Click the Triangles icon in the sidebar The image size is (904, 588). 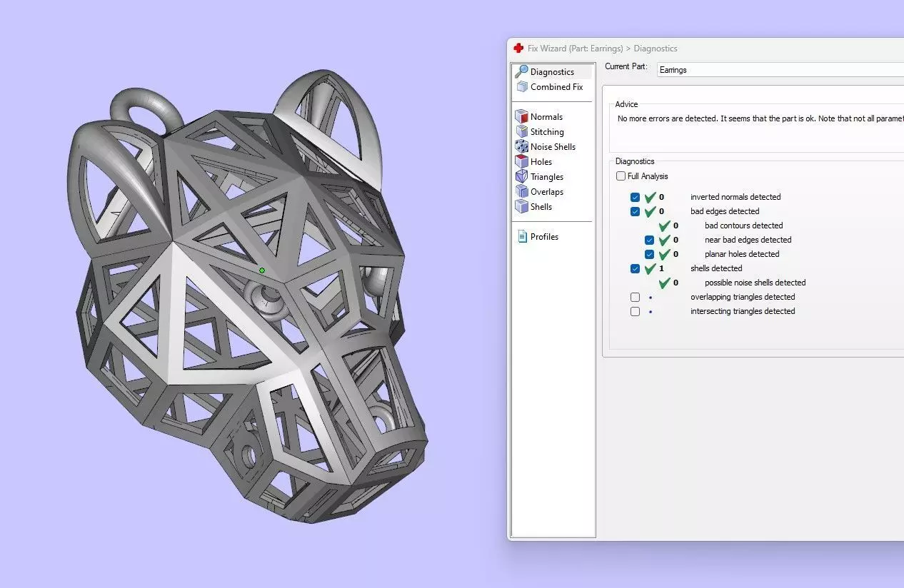coord(521,177)
